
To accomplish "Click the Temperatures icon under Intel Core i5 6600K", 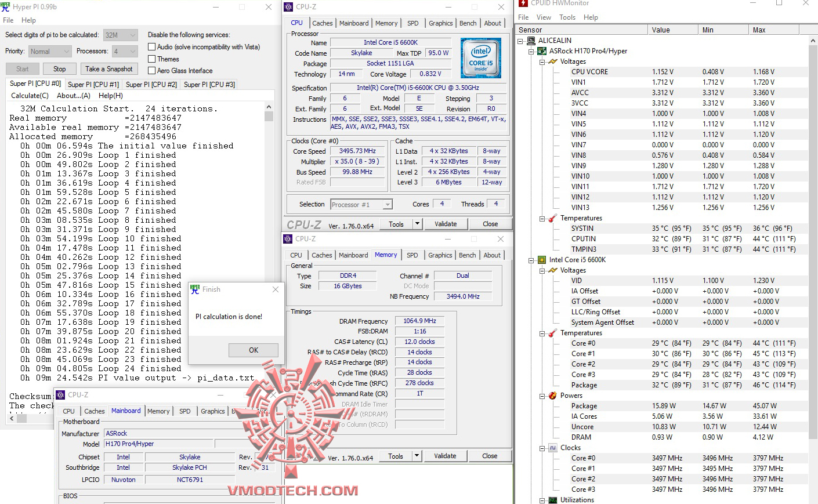I will pyautogui.click(x=553, y=333).
